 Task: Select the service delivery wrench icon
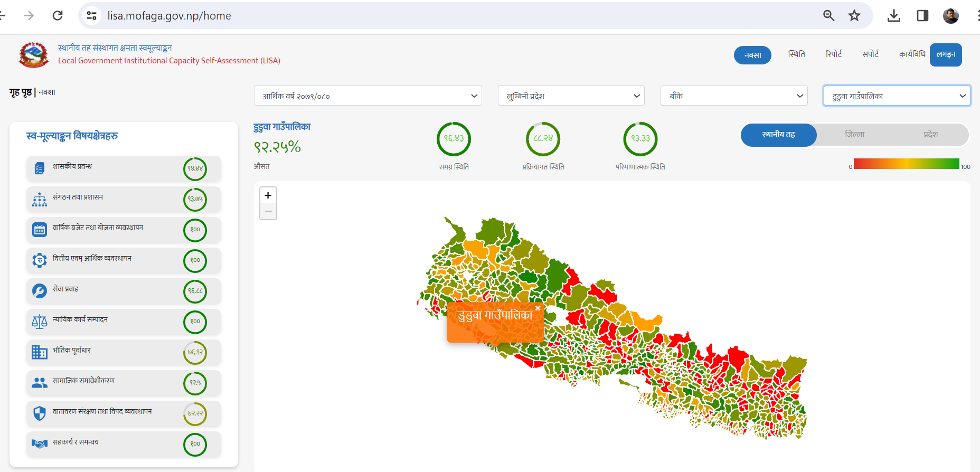(x=40, y=291)
